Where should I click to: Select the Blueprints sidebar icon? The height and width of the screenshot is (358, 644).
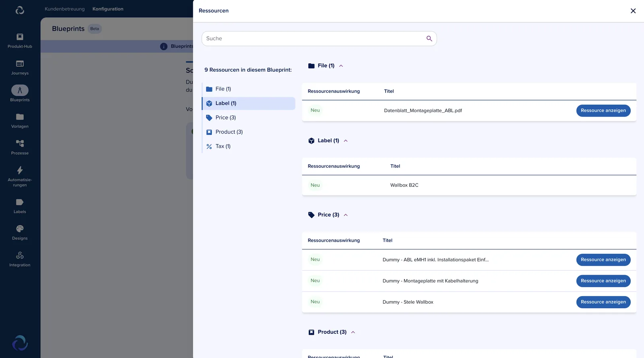click(20, 90)
